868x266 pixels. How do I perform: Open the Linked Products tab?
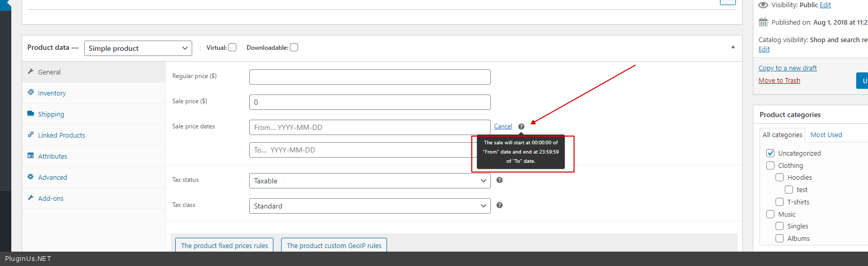coord(94,135)
